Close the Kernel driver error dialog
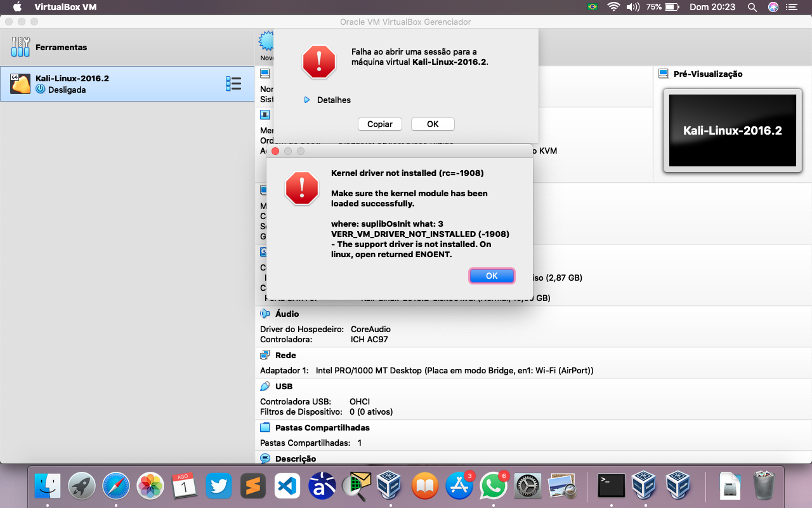 pyautogui.click(x=275, y=151)
